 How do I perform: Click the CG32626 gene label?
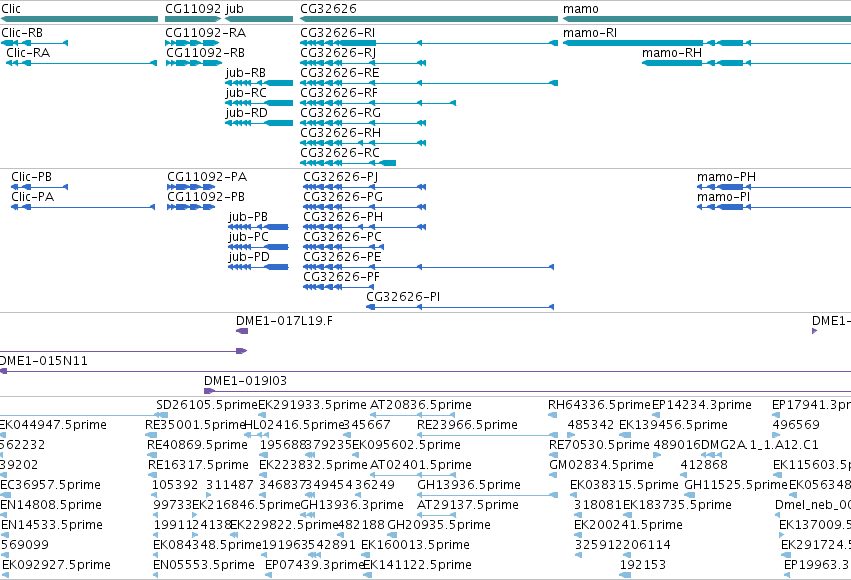[x=328, y=9]
